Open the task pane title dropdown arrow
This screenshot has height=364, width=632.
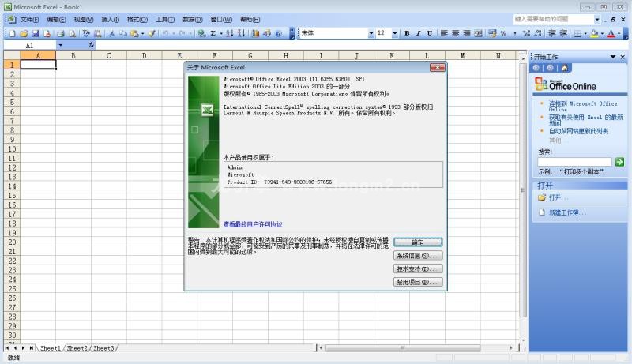click(x=613, y=57)
